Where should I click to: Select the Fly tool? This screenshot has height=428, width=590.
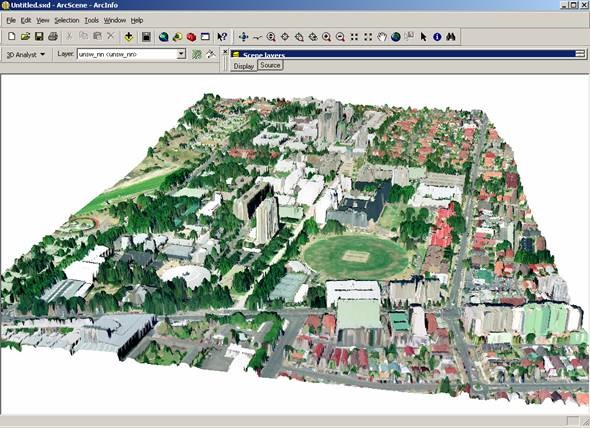click(257, 37)
